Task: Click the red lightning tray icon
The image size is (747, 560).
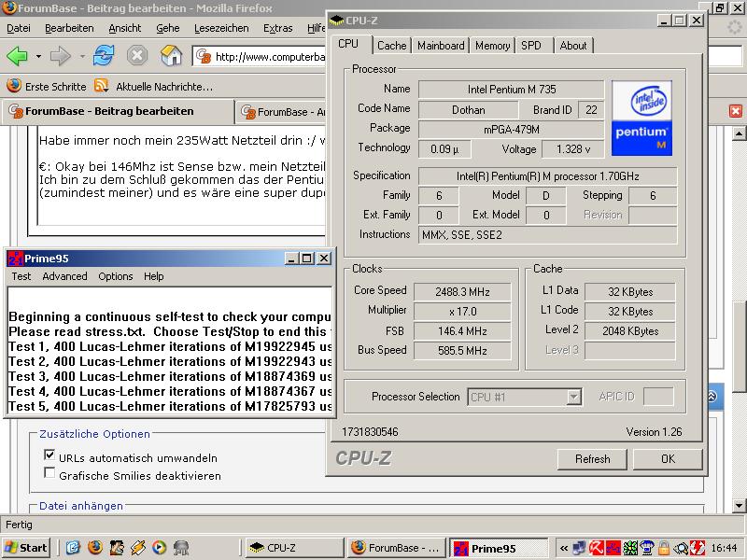Action: pos(698,548)
